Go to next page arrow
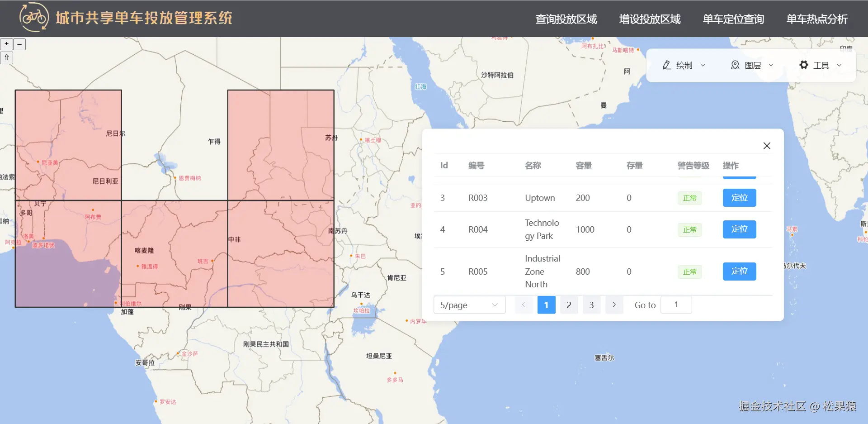This screenshot has width=868, height=424. (x=614, y=305)
